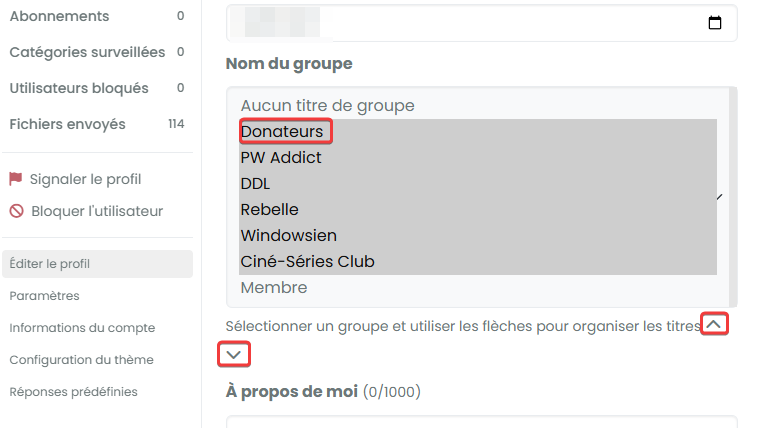
Task: Open Abonnements link
Action: (x=97, y=16)
